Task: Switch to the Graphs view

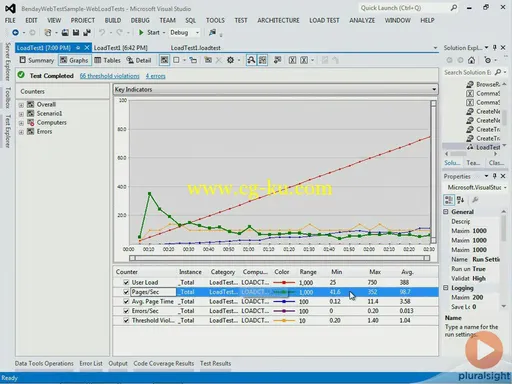Action: (74, 60)
